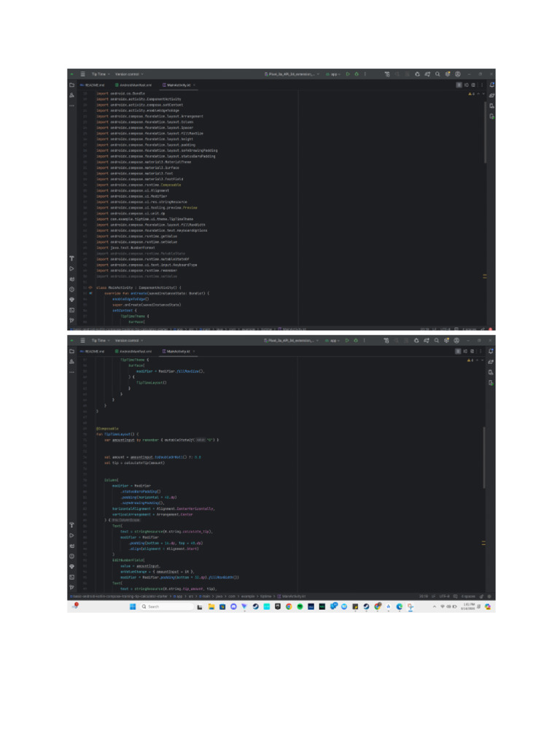Switch to AndroidManifest.xml tab in upper screenshot
The width and height of the screenshot is (560, 747).
click(x=133, y=85)
